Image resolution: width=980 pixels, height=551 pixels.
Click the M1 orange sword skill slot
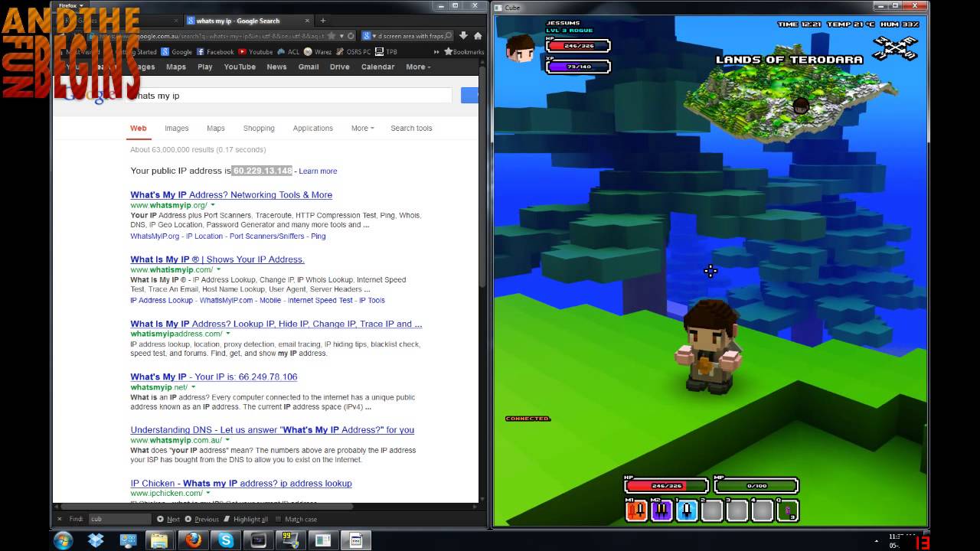click(x=637, y=510)
